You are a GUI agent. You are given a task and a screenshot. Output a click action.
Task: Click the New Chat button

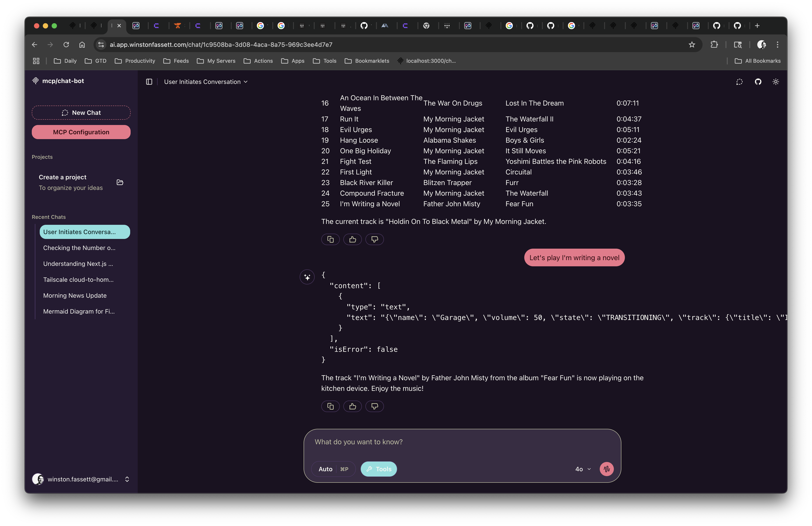click(81, 113)
